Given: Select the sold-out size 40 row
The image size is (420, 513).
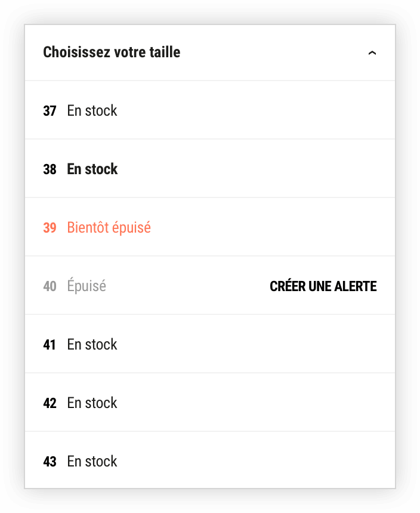Looking at the screenshot, I should tap(210, 286).
